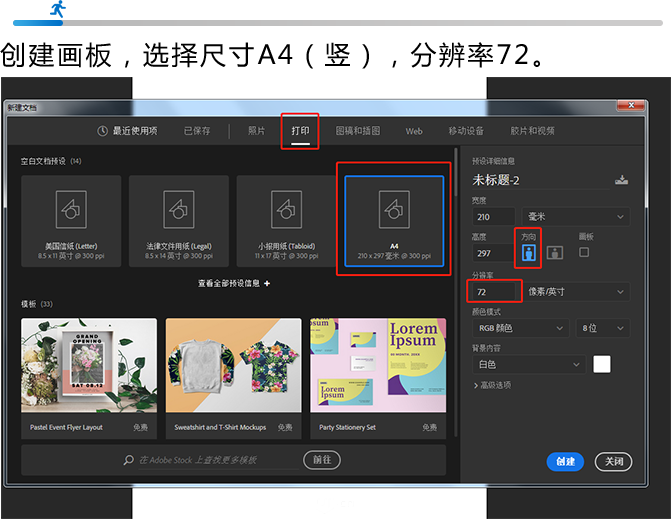Image resolution: width=671 pixels, height=519 pixels.
Task: Select the A4 210 x 297 preset
Action: [394, 221]
